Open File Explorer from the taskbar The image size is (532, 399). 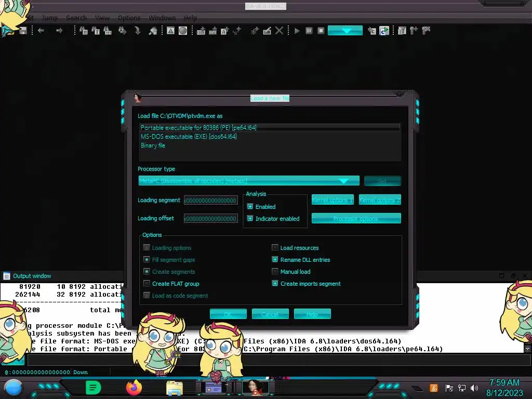[x=175, y=388]
